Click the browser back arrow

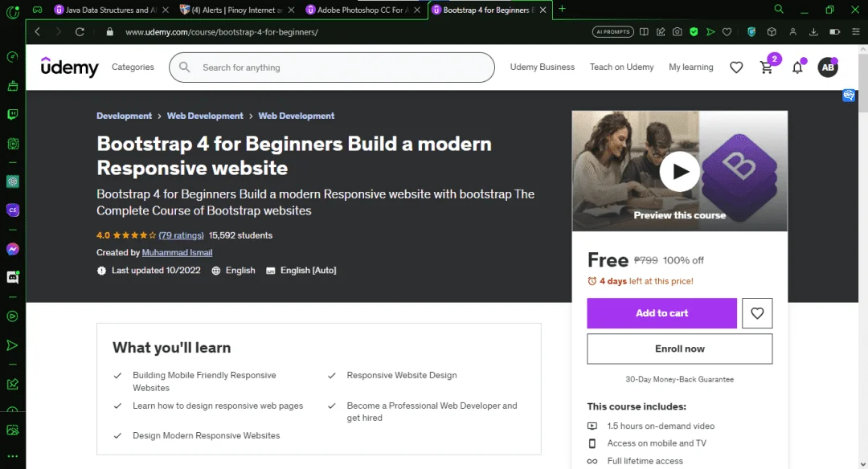(38, 31)
